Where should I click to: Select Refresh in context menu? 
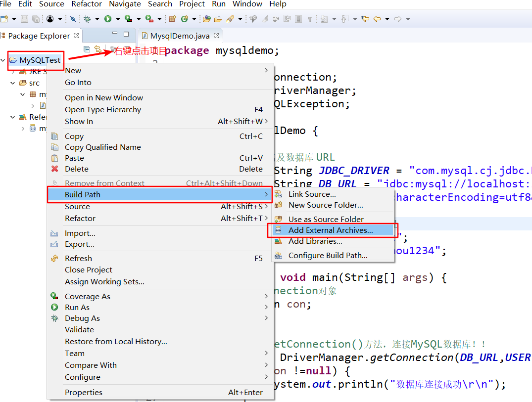click(x=160, y=258)
